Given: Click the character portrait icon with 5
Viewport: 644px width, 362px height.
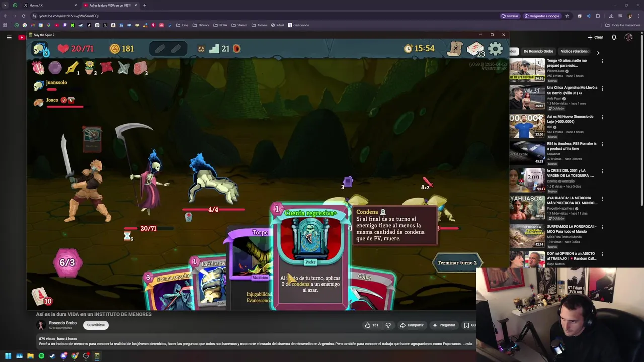Looking at the screenshot, I should (40, 49).
